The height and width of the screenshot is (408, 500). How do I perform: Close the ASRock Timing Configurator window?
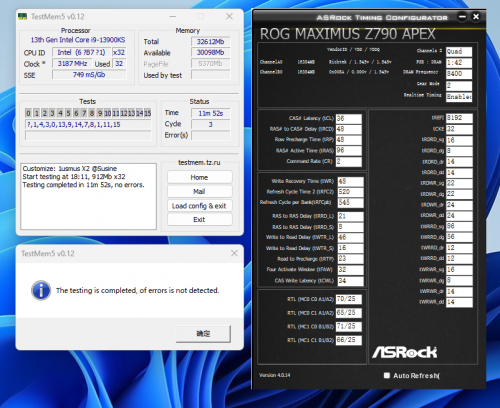(x=476, y=17)
